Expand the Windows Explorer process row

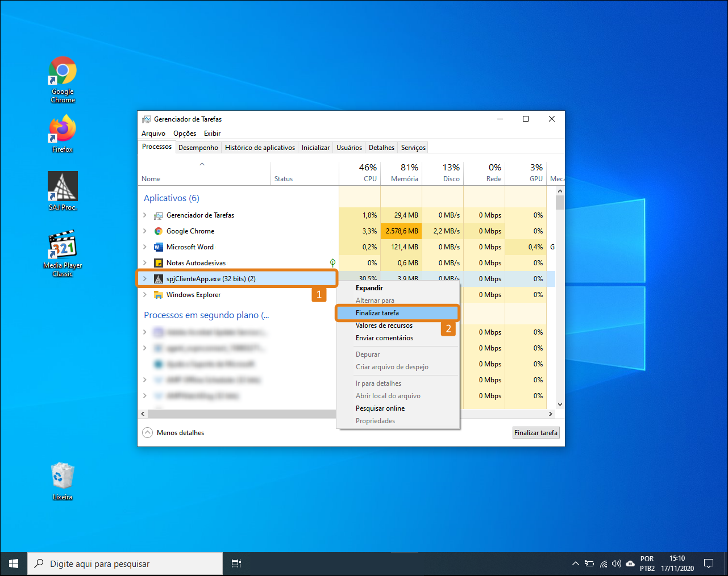(x=145, y=295)
